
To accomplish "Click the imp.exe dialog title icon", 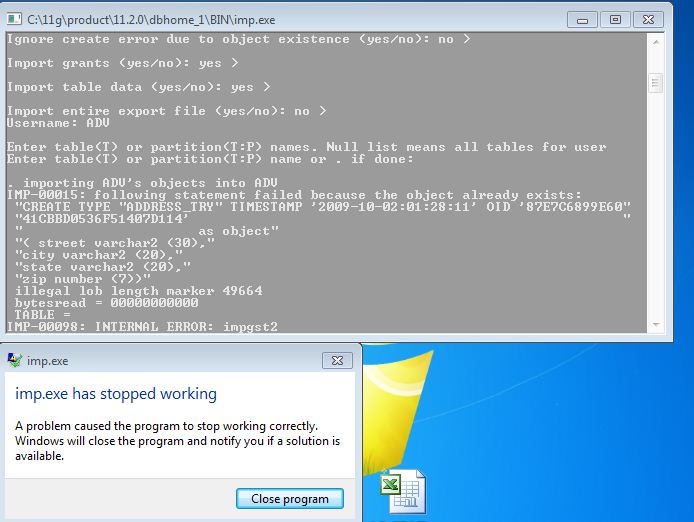I will tap(15, 360).
